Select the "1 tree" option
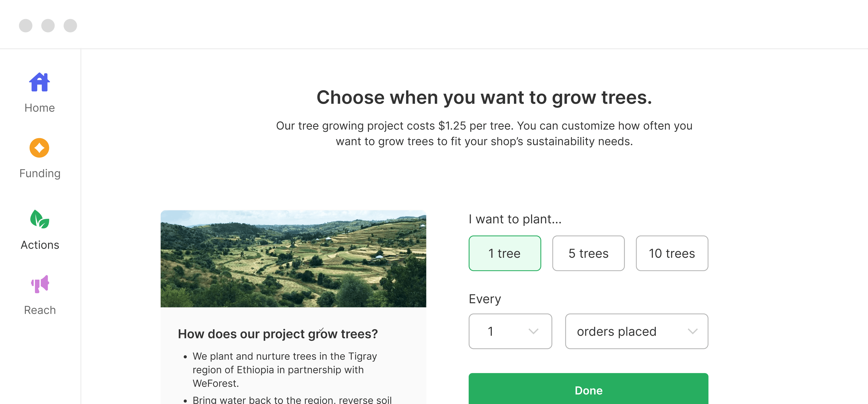The height and width of the screenshot is (404, 868). click(x=504, y=253)
